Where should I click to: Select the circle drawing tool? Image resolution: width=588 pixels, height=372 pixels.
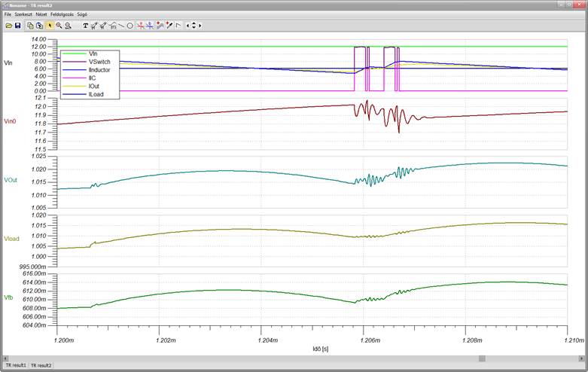[129, 26]
